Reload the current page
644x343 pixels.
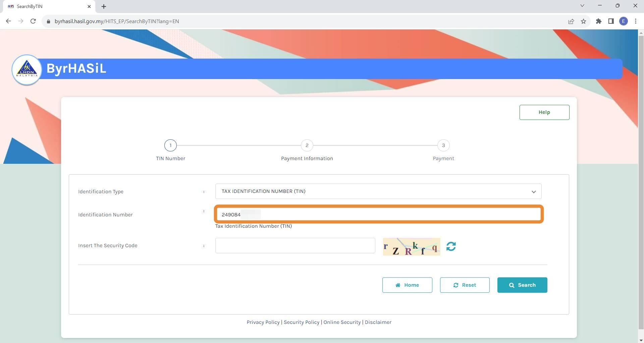tap(33, 21)
